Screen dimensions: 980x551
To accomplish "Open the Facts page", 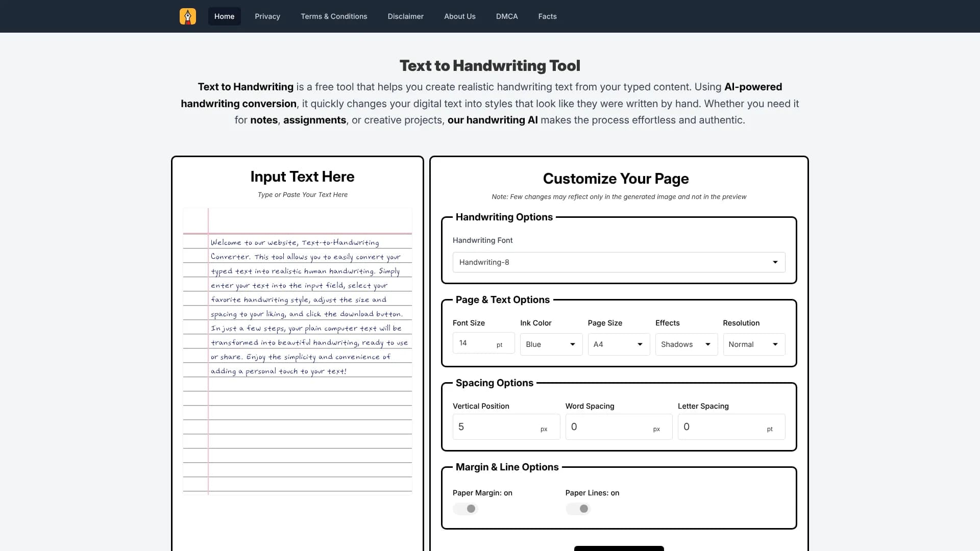I will [x=547, y=16].
